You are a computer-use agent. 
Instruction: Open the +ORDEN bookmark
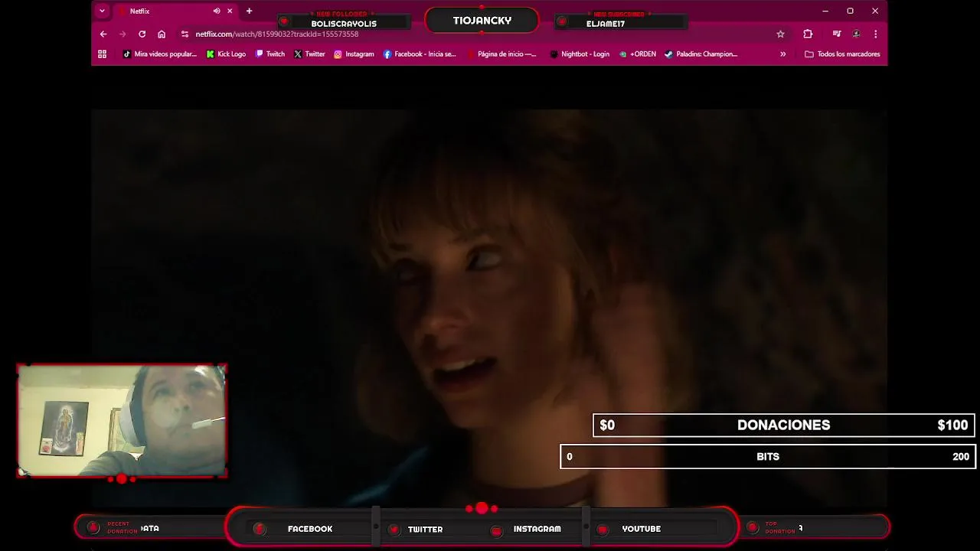(638, 54)
